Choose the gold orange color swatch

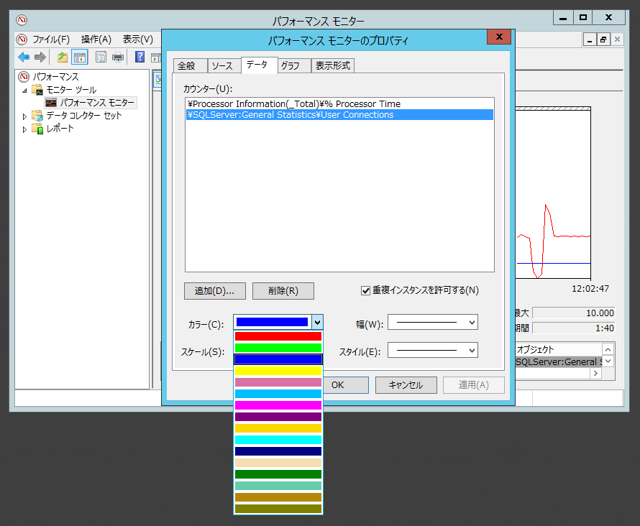click(278, 428)
